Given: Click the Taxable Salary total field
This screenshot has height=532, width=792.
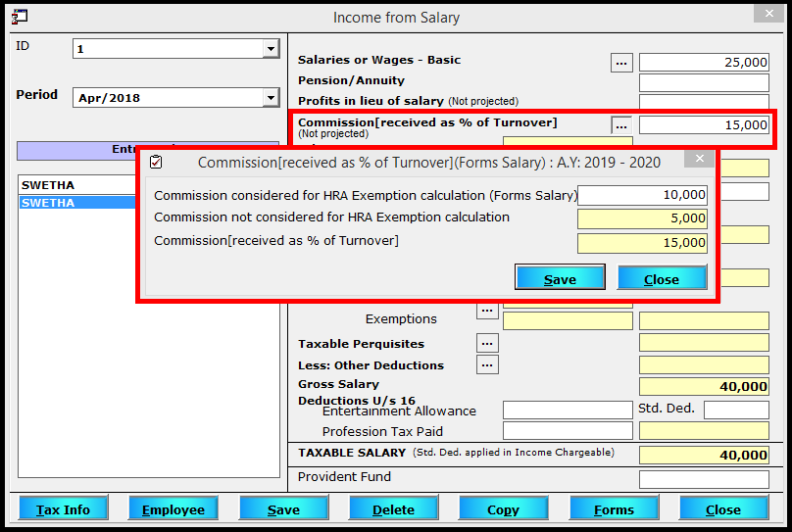Looking at the screenshot, I should pos(704,455).
